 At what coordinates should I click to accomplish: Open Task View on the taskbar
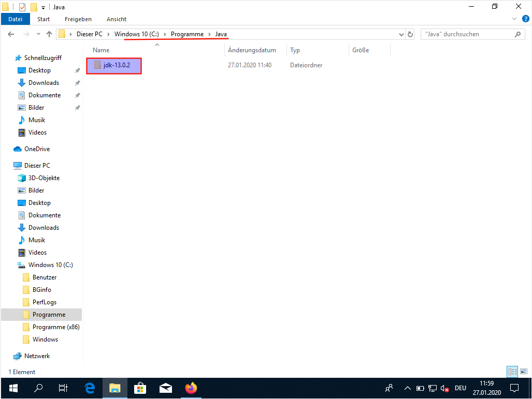click(63, 388)
